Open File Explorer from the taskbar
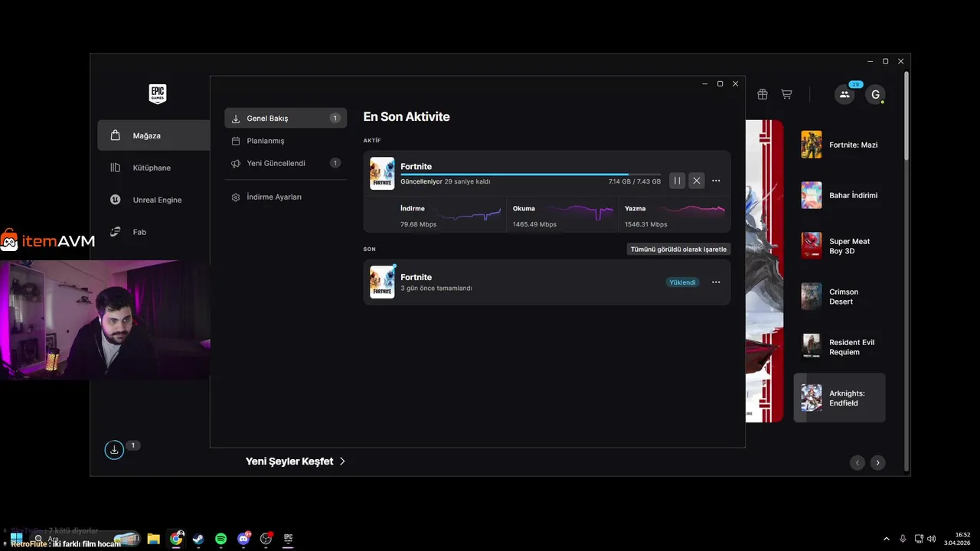980x551 pixels. (153, 539)
